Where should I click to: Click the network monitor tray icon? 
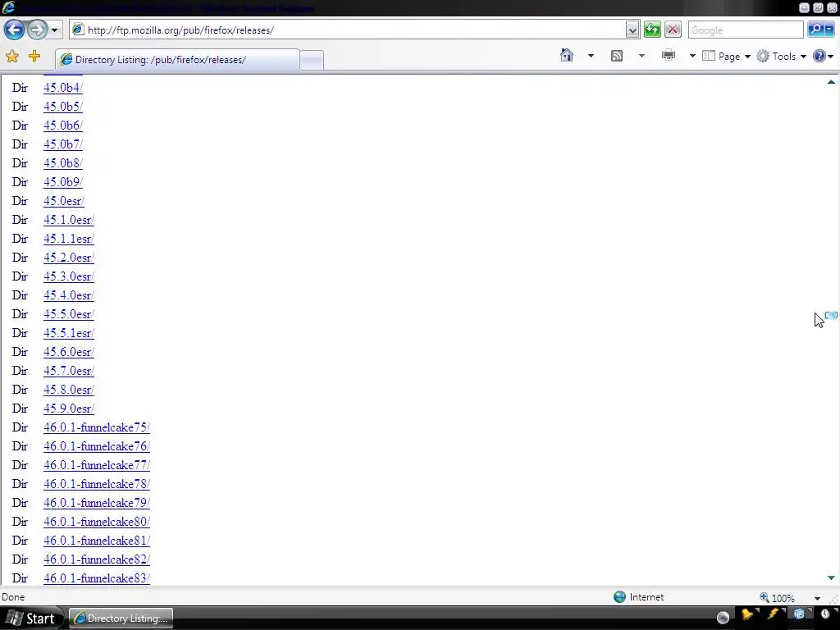point(800,614)
